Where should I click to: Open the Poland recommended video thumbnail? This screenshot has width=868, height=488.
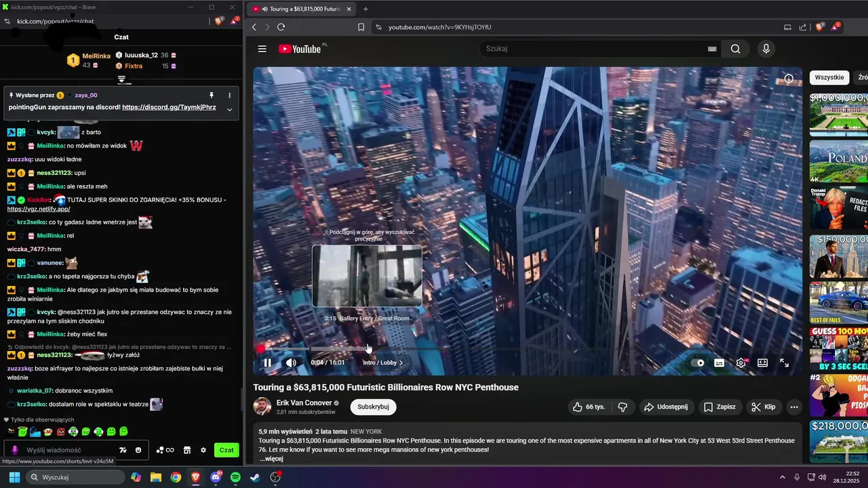(x=839, y=161)
